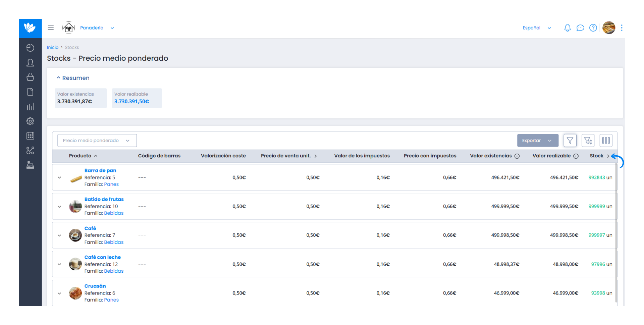This screenshot has height=325, width=644.
Task: Sort by the Producto column header
Action: [83, 156]
